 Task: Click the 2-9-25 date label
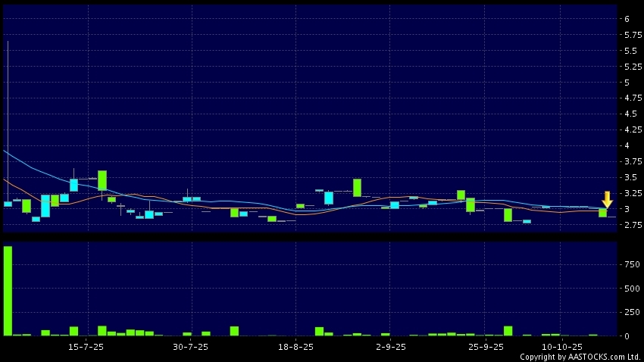(x=389, y=347)
